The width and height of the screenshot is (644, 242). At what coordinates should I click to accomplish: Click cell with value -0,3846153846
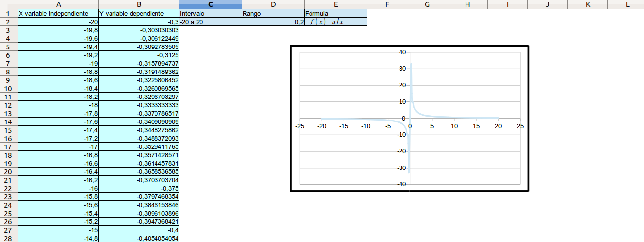click(139, 205)
